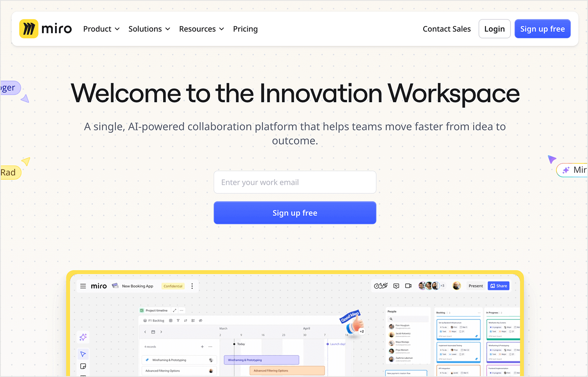Click the Login button
Image resolution: width=588 pixels, height=377 pixels.
494,29
